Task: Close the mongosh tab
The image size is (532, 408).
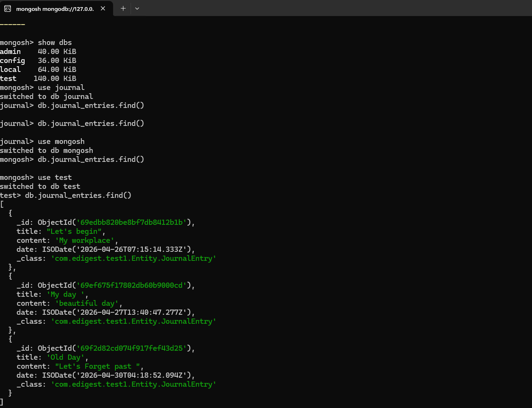Action: [x=103, y=9]
